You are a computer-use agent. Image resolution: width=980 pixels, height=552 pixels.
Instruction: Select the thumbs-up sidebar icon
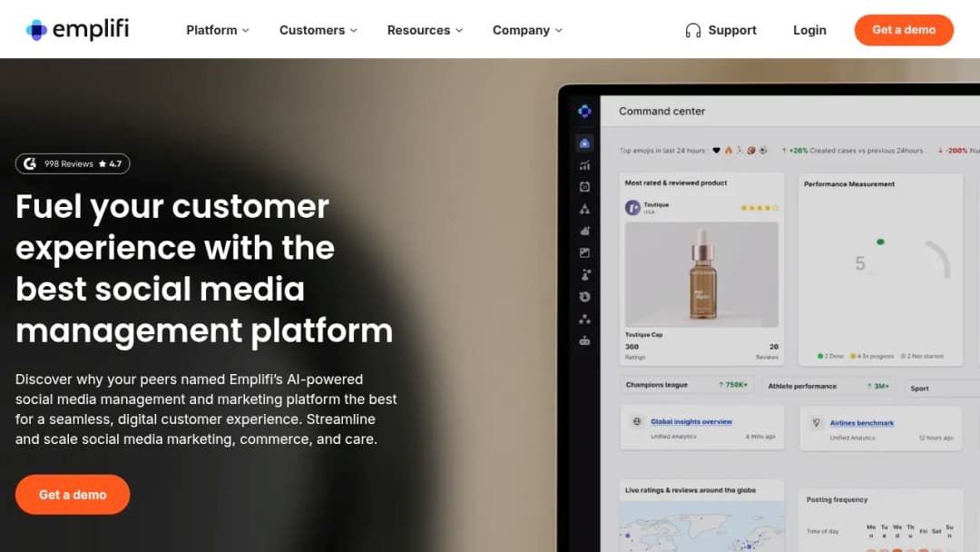(x=584, y=231)
